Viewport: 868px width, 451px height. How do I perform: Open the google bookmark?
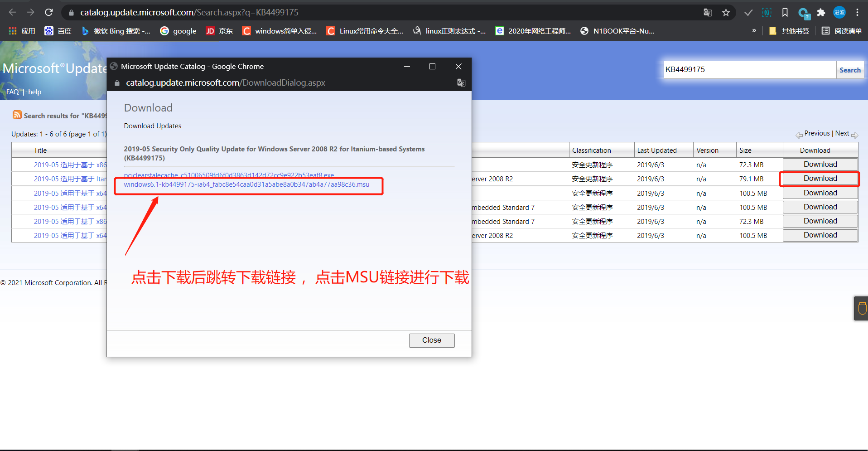click(178, 31)
